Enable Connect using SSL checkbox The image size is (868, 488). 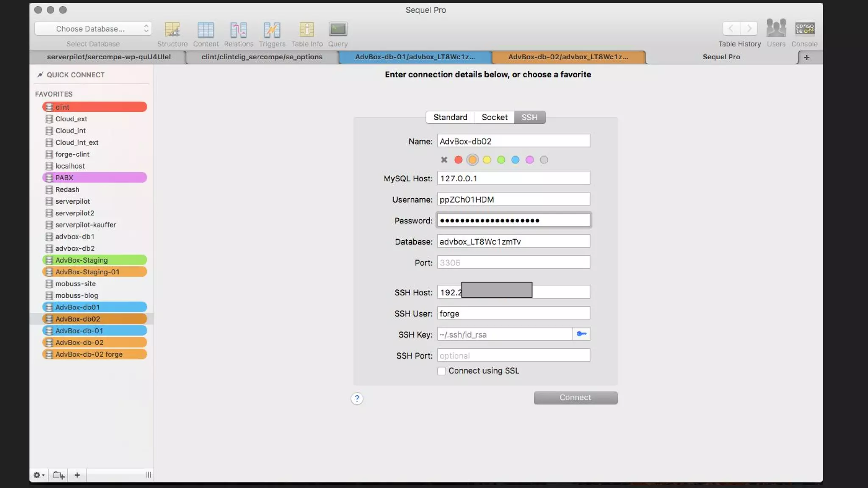(x=442, y=371)
